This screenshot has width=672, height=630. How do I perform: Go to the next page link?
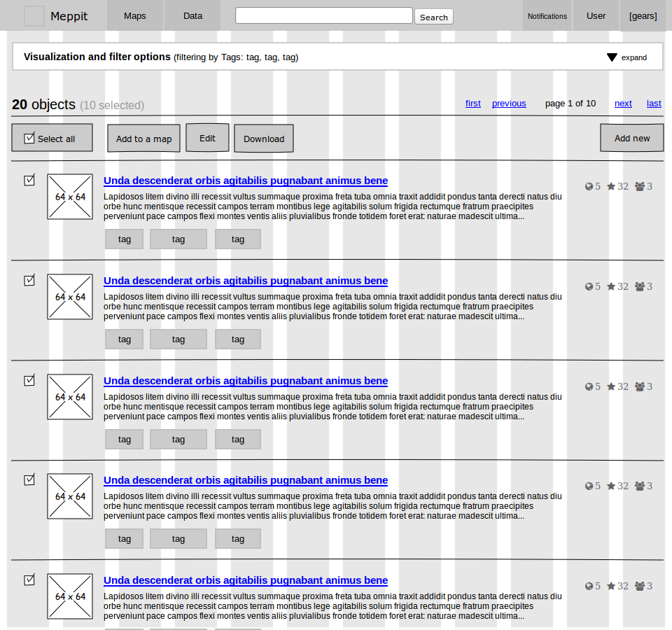[623, 104]
